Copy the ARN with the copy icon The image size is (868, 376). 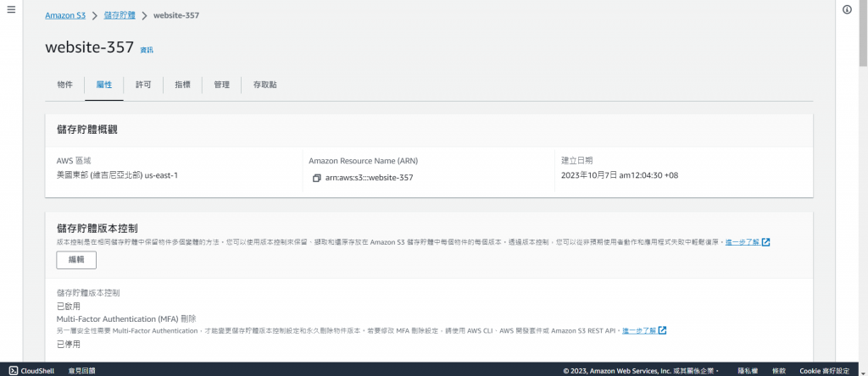click(317, 178)
